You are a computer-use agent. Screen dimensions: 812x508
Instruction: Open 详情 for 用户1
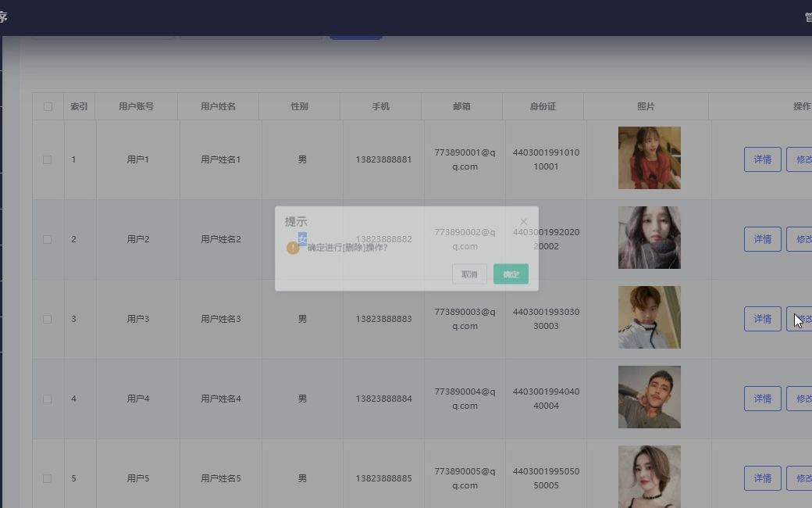762,159
